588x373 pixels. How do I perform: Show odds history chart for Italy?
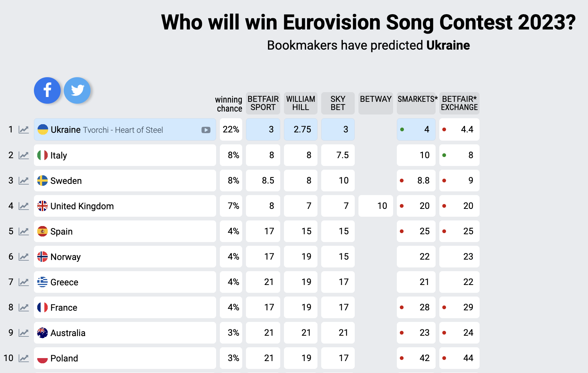pyautogui.click(x=24, y=155)
